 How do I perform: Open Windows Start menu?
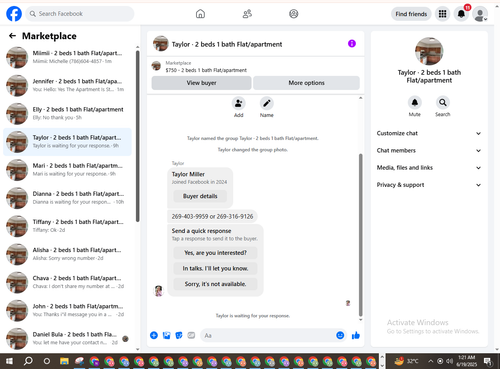pos(9,361)
